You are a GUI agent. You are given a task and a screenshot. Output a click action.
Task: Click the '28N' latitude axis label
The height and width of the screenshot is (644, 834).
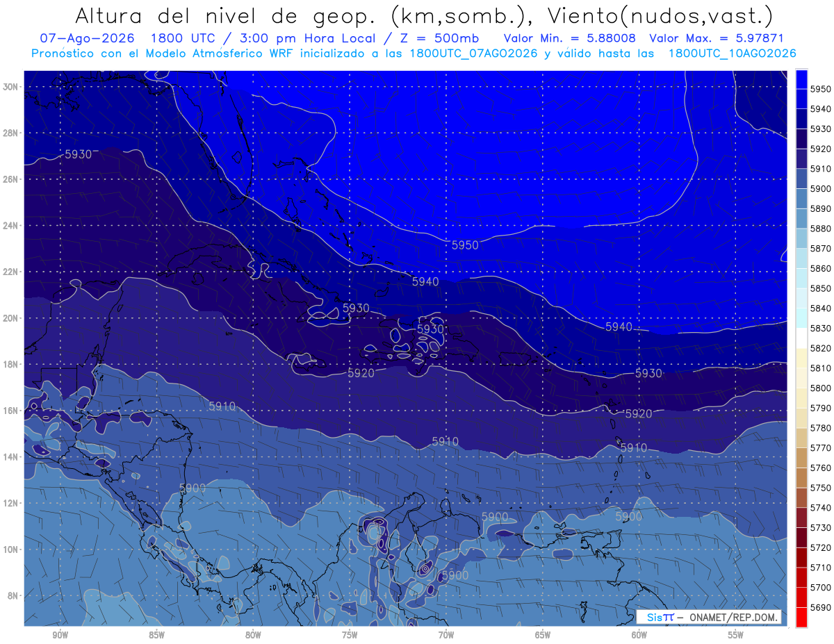(x=12, y=133)
